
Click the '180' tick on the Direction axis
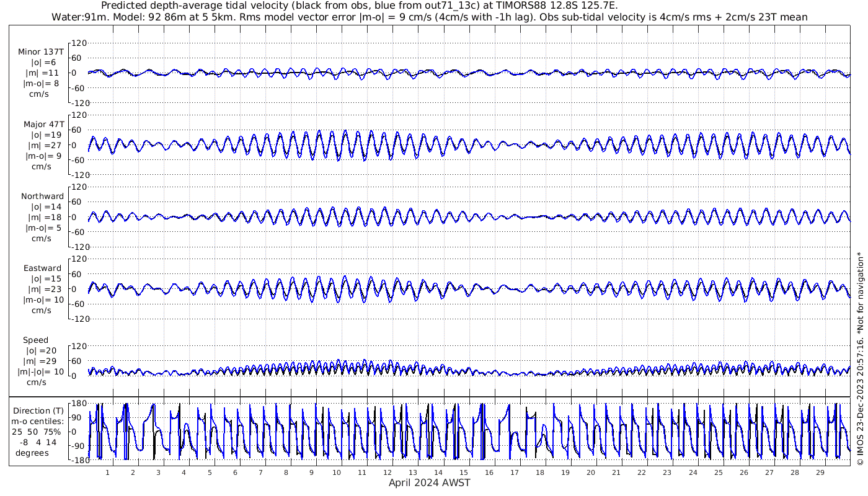(x=80, y=404)
